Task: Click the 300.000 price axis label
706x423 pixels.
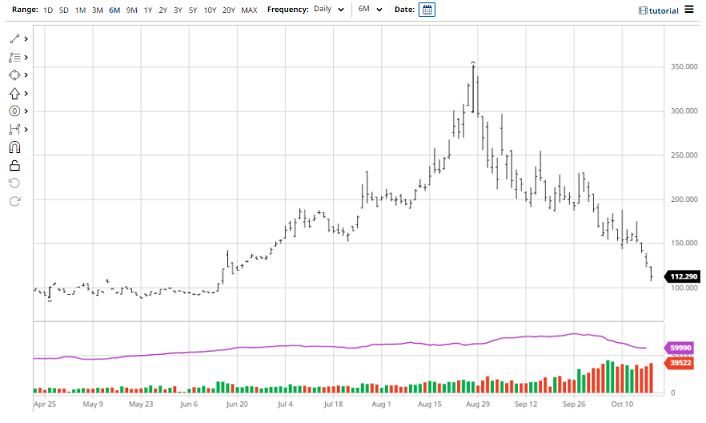Action: [x=684, y=111]
